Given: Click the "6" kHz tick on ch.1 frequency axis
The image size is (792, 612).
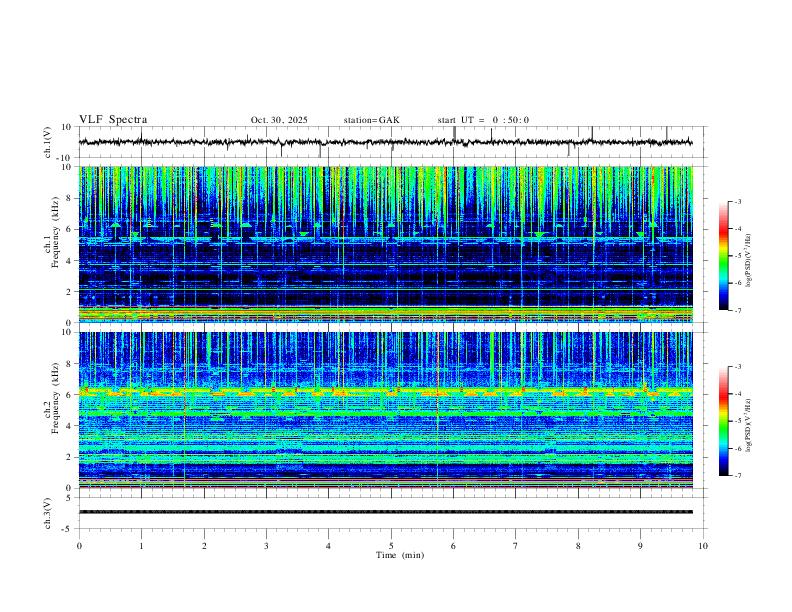Looking at the screenshot, I should 70,229.
